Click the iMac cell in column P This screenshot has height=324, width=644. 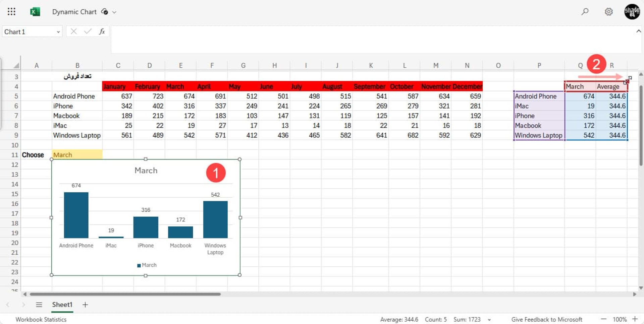pos(539,106)
